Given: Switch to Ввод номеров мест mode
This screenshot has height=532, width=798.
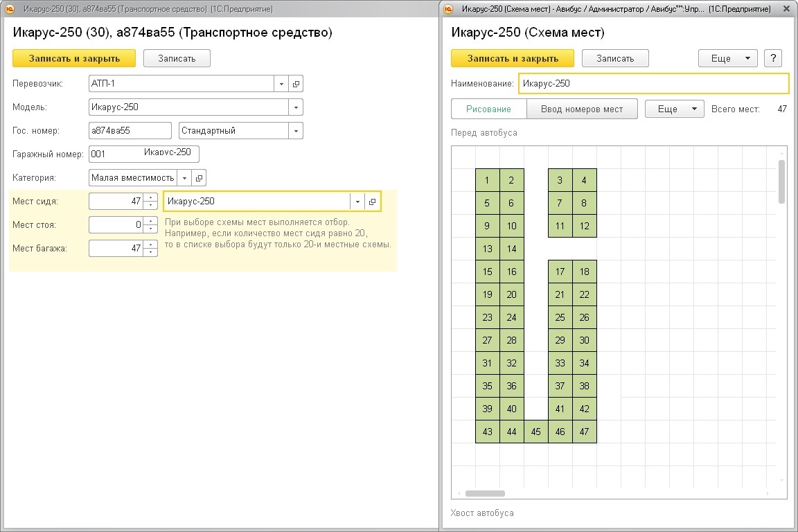Looking at the screenshot, I should 582,109.
